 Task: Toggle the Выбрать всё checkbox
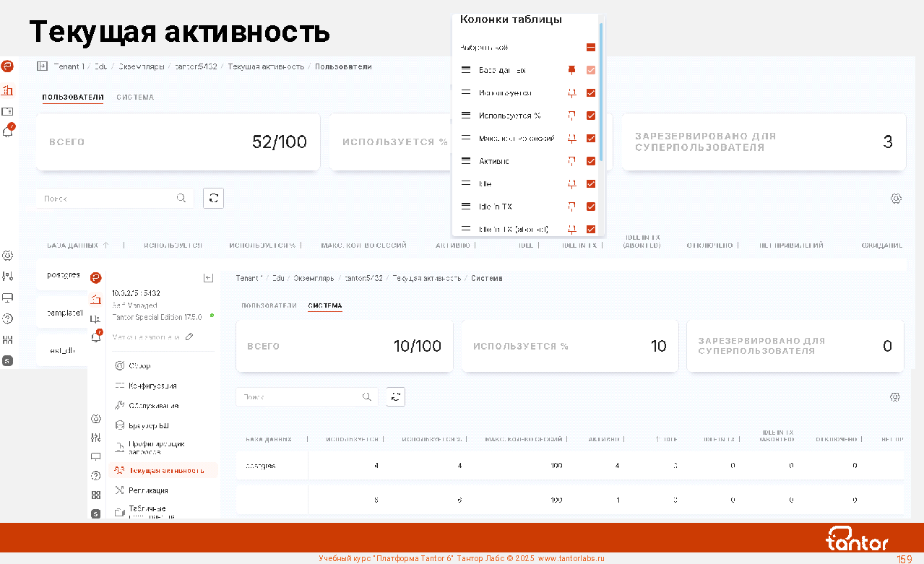pyautogui.click(x=591, y=48)
